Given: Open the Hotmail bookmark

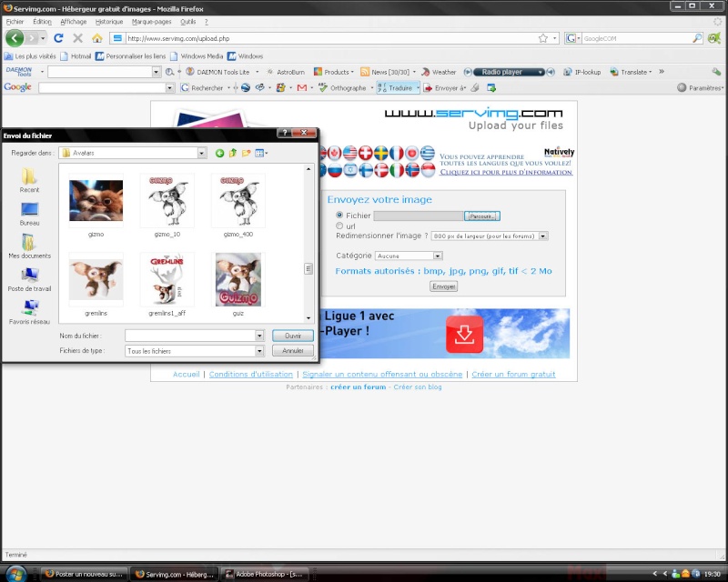Looking at the screenshot, I should pyautogui.click(x=76, y=56).
